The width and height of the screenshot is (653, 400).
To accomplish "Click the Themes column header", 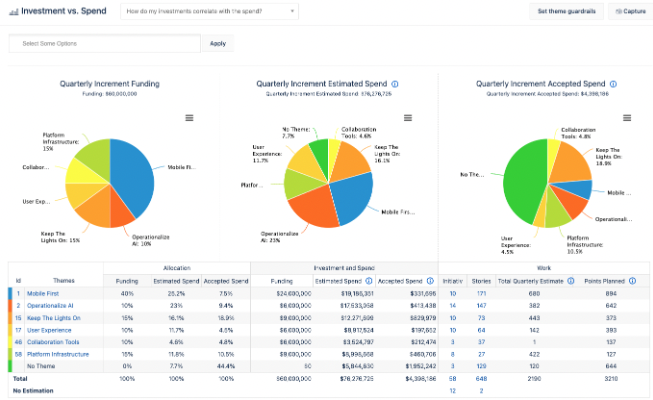I will coord(64,280).
